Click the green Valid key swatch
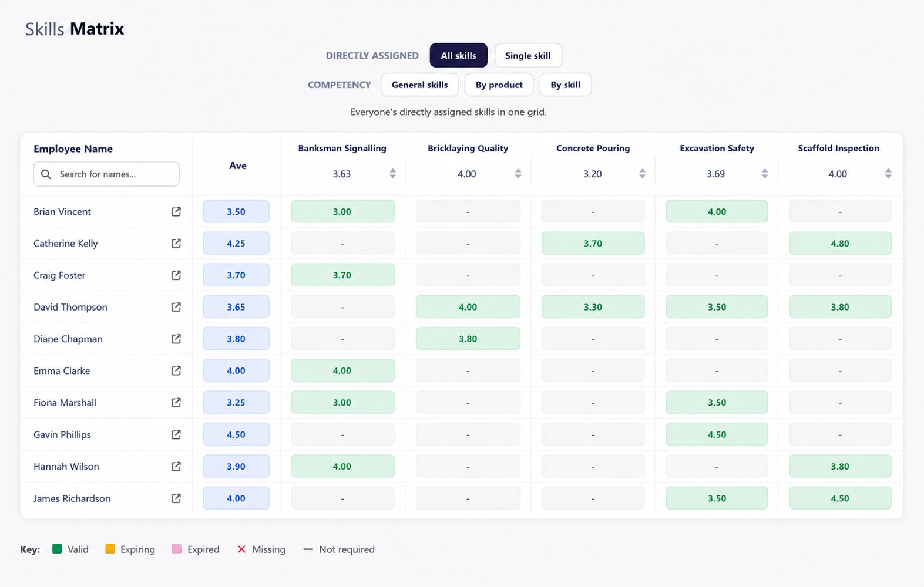This screenshot has width=924, height=587. pos(57,549)
